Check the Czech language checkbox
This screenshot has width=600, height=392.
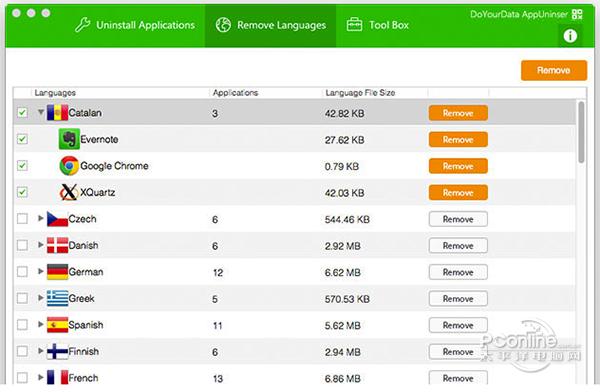(23, 219)
